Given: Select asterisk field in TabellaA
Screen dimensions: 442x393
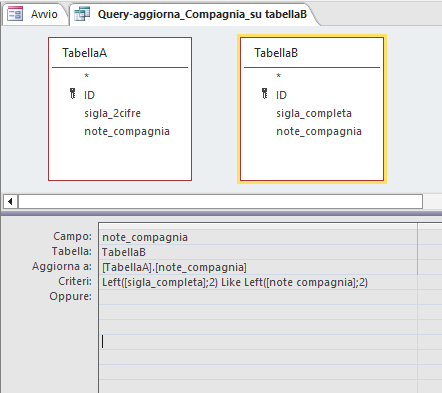Looking at the screenshot, I should pos(87,76).
